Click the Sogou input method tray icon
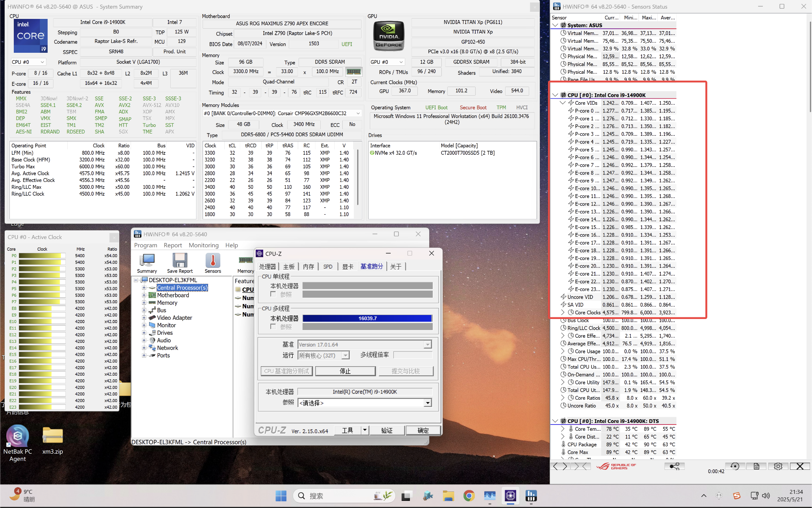 (736, 496)
